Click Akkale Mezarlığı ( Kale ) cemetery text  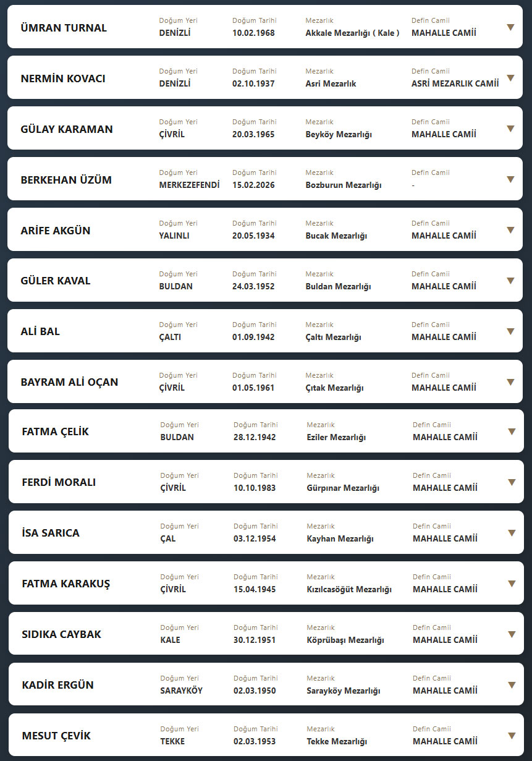click(x=352, y=33)
